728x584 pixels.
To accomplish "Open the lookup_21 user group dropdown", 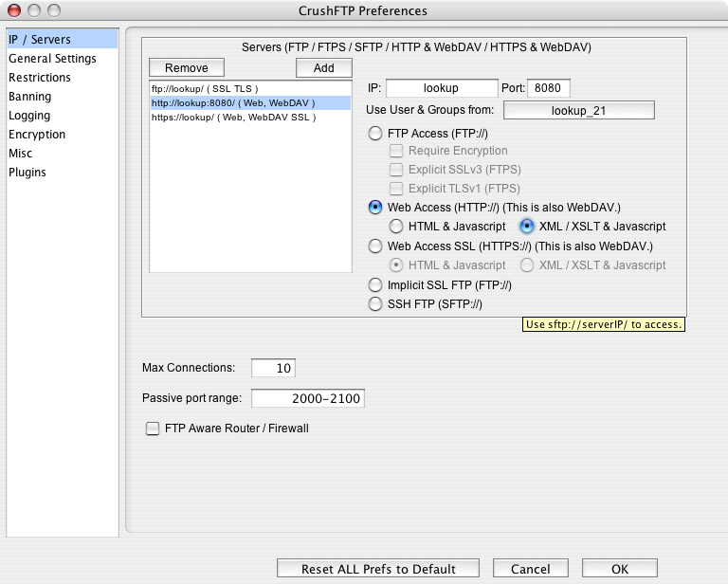I will tap(579, 112).
